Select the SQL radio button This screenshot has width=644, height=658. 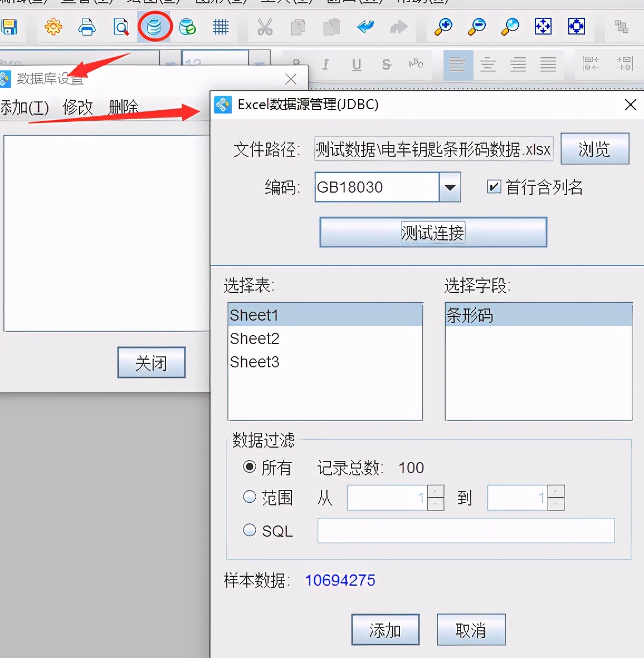250,530
